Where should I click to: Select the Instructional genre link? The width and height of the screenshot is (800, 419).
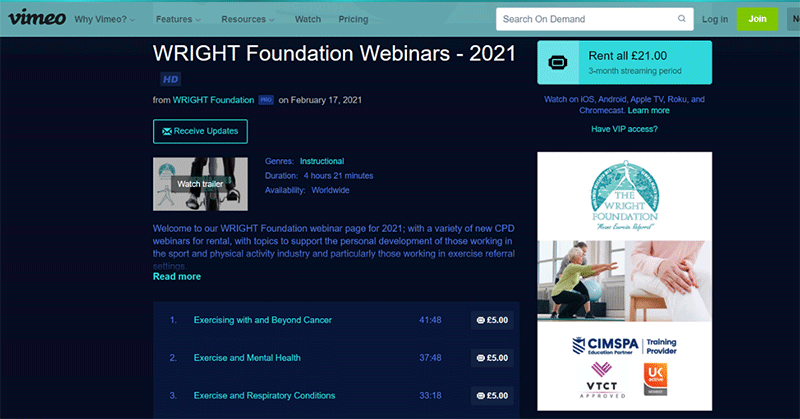click(322, 161)
